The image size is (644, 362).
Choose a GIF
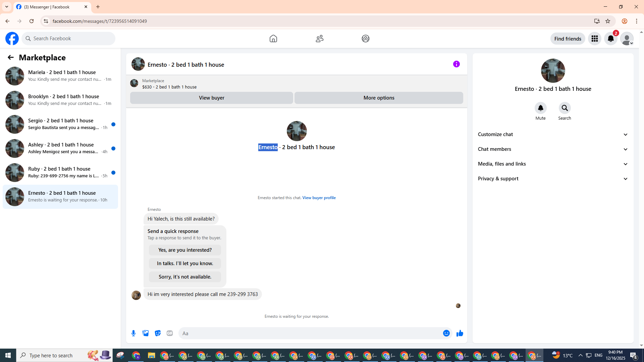[170, 333]
